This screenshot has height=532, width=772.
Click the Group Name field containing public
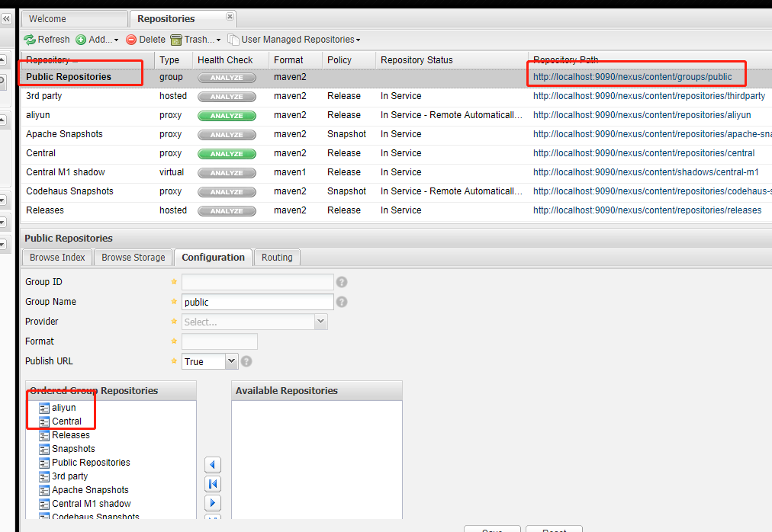258,302
